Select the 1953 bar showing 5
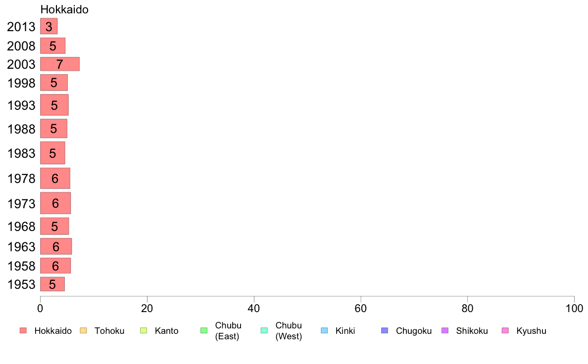Viewport: 588px width, 364px height. (52, 284)
